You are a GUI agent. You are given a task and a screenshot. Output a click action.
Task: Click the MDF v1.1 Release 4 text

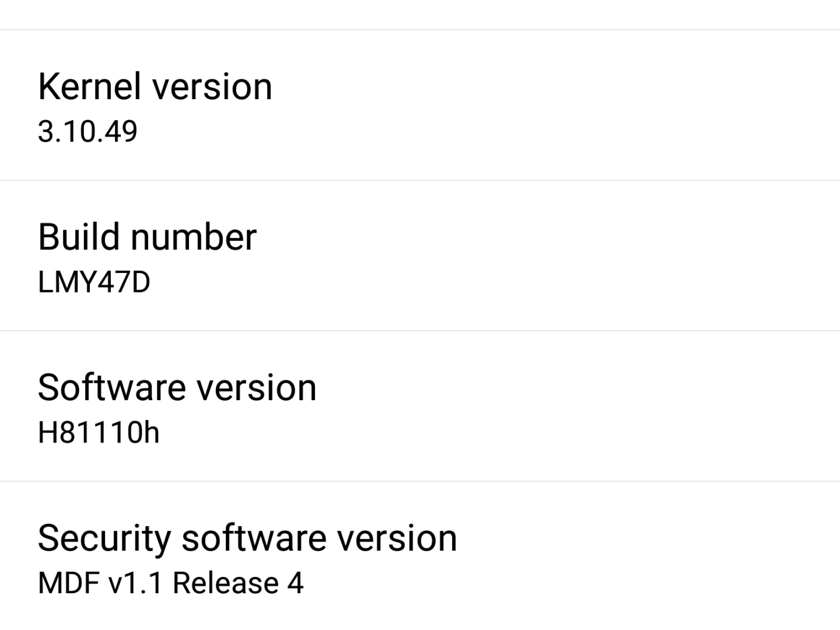(x=171, y=583)
